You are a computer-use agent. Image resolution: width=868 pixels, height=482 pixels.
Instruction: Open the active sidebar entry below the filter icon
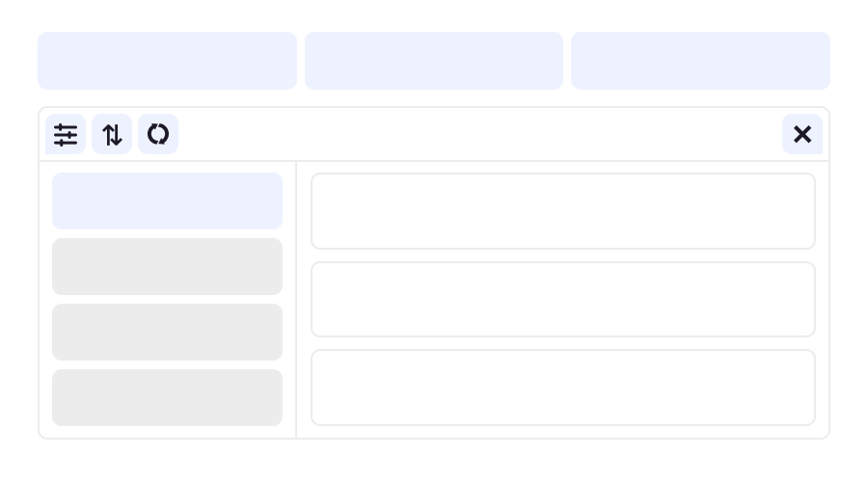[167, 201]
